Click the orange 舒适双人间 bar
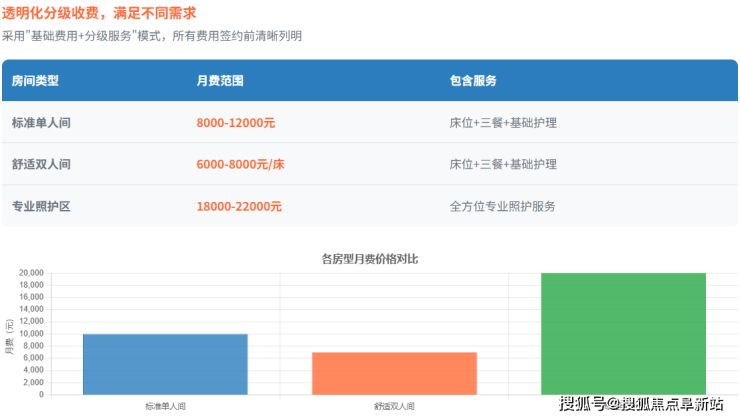Screen dimensions: 740x420 pos(394,373)
